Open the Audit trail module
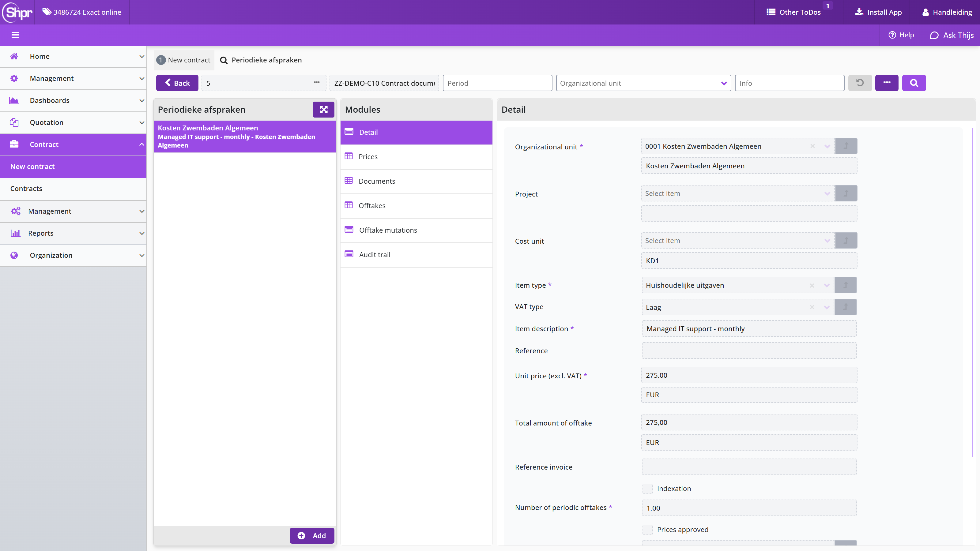 tap(416, 254)
